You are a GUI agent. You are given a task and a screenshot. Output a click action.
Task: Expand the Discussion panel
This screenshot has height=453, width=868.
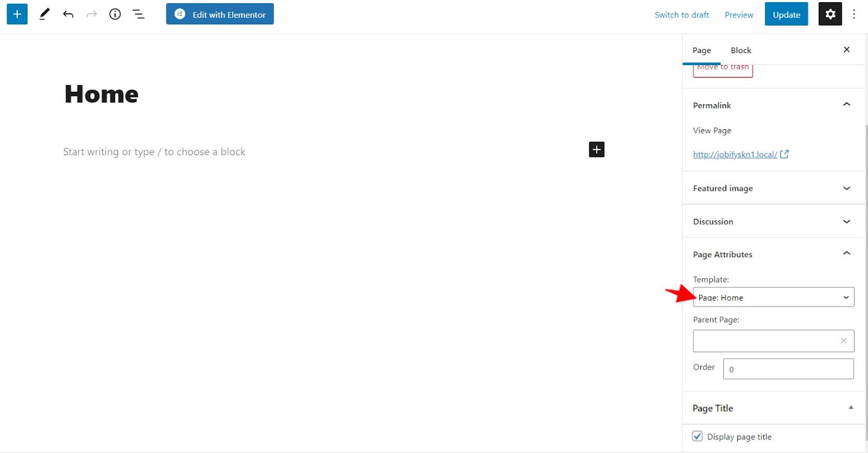pos(774,221)
